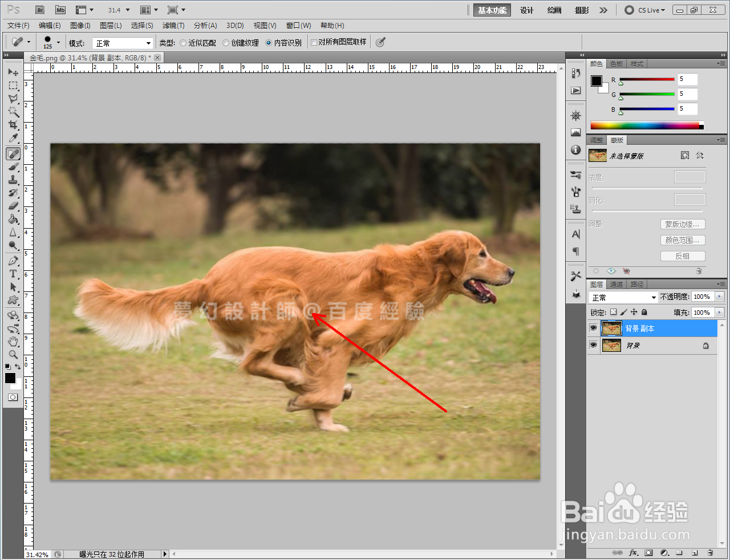730x560 pixels.
Task: Select the Horizontal Type tool
Action: 13,274
